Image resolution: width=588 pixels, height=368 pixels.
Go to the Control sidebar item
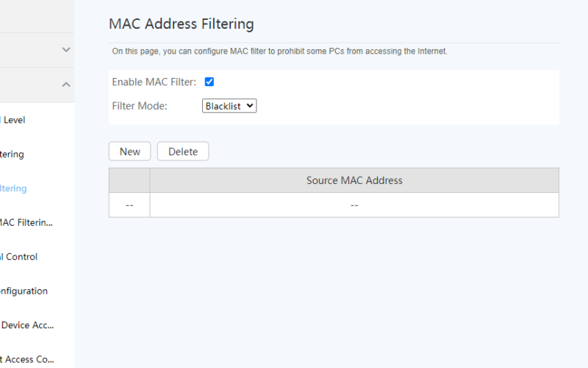click(19, 257)
